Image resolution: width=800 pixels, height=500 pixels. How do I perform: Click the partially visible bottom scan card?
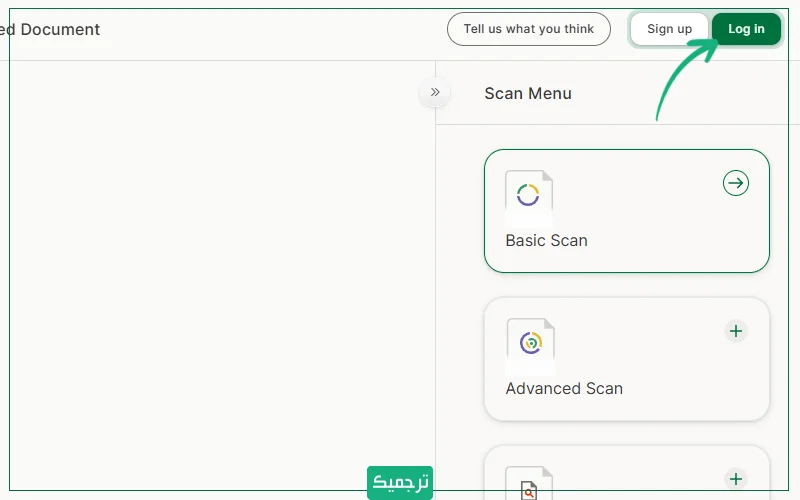click(x=640, y=478)
